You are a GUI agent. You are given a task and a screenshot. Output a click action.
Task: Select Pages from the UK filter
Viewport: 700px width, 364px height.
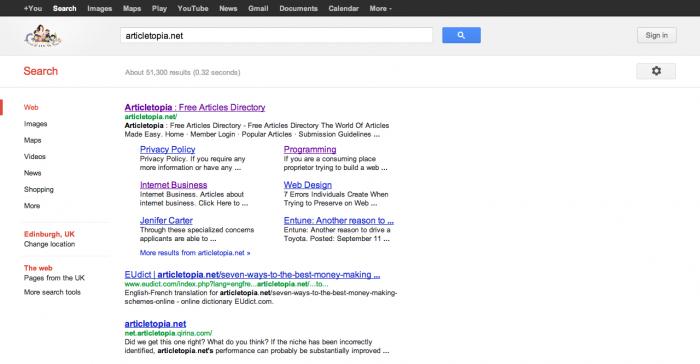pyautogui.click(x=54, y=278)
